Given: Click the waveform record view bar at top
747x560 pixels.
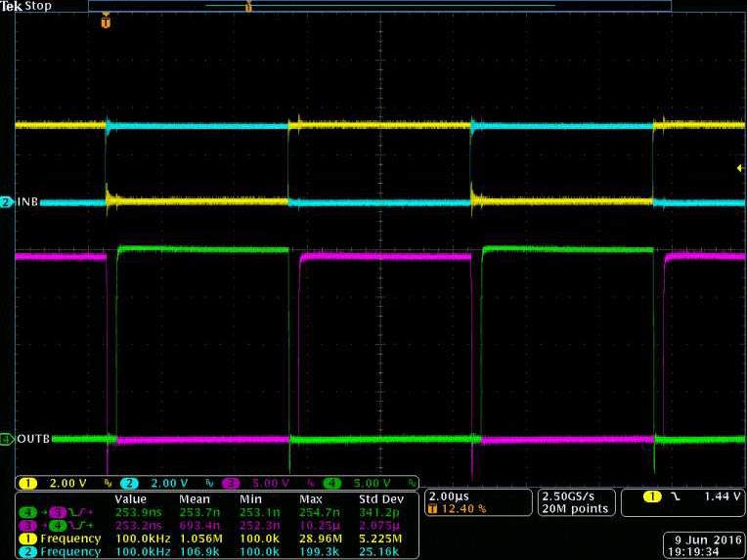Looking at the screenshot, I should pyautogui.click(x=379, y=6).
